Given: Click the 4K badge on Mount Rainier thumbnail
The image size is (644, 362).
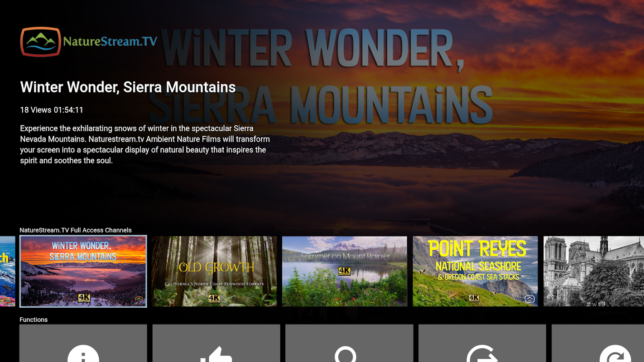Looking at the screenshot, I should point(345,271).
